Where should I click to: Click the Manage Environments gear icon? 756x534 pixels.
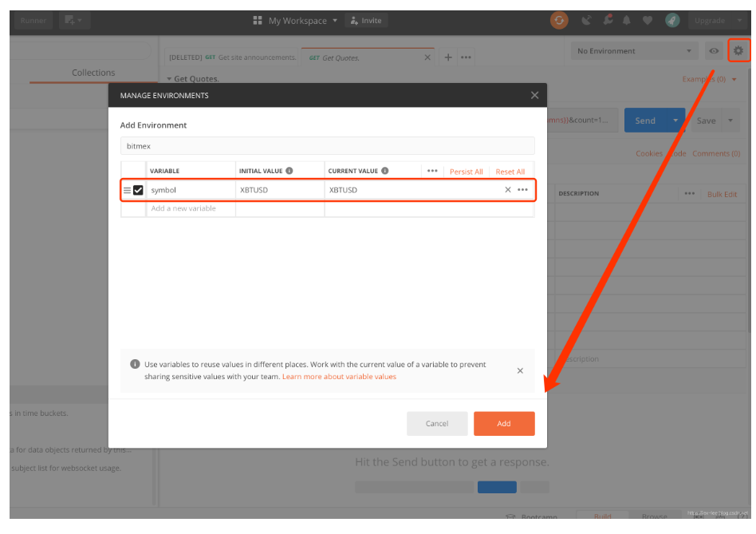(738, 50)
